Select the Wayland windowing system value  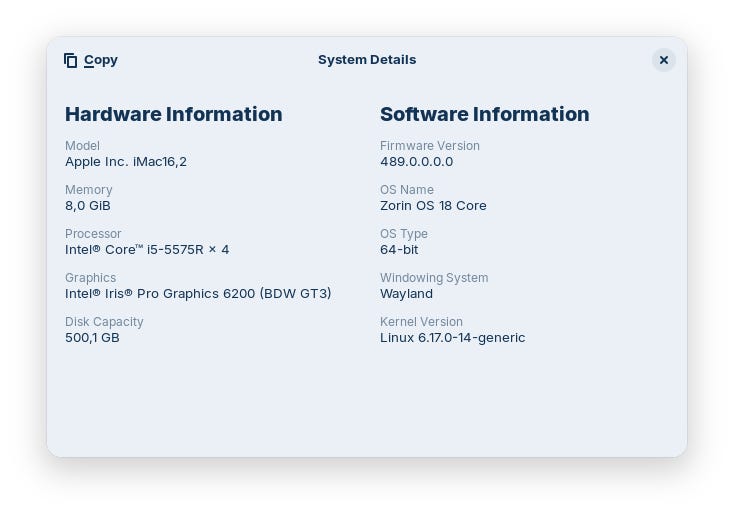pos(406,293)
